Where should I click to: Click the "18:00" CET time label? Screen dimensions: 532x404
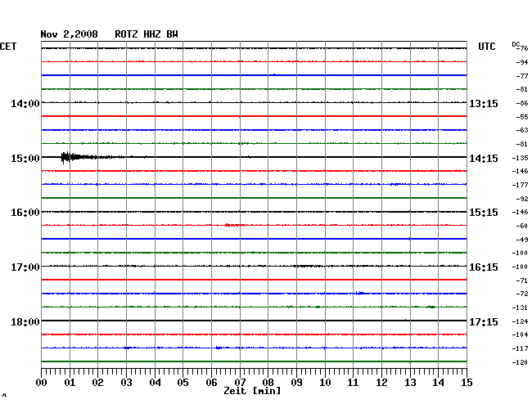point(25,321)
